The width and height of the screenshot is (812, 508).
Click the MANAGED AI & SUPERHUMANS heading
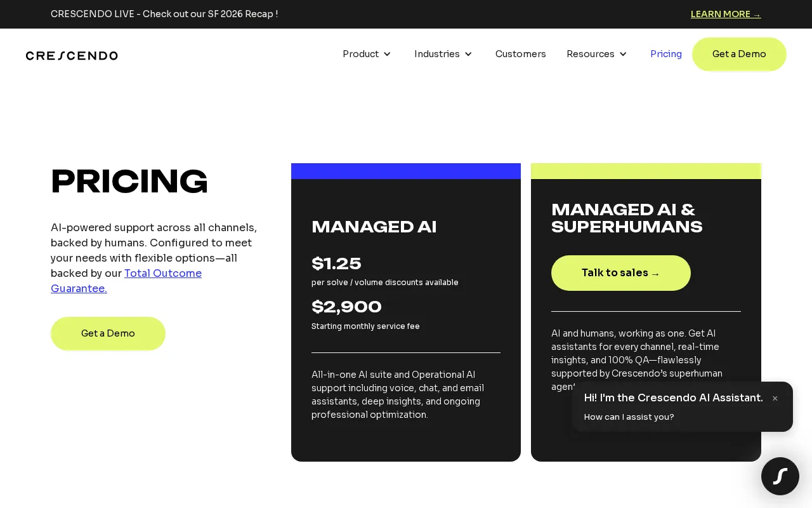[627, 218]
